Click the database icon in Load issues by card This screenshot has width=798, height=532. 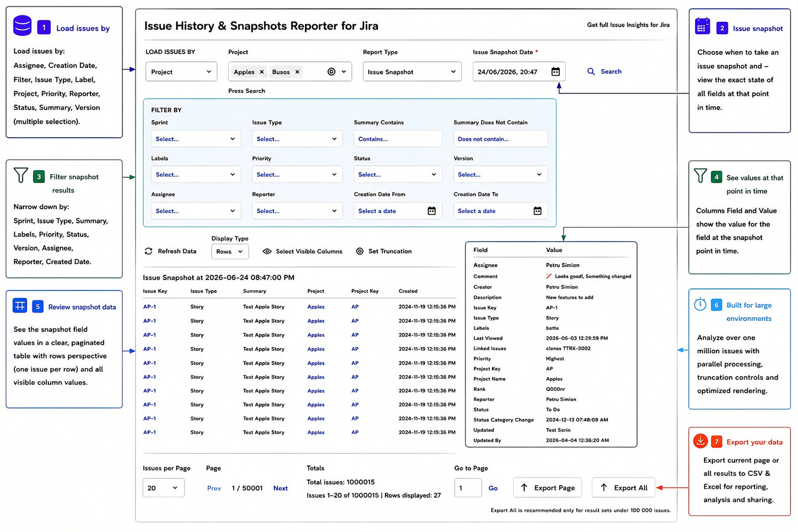click(x=22, y=26)
